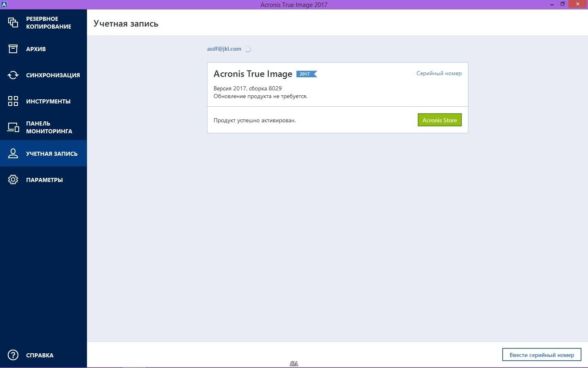The image size is (588, 368).
Task: Click the Backup (Резервное копирование) sidebar icon
Action: click(13, 22)
